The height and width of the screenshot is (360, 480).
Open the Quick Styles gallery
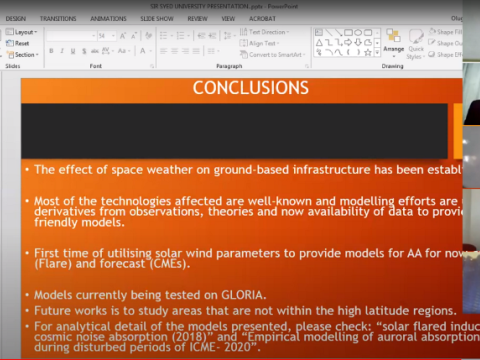coord(416,43)
